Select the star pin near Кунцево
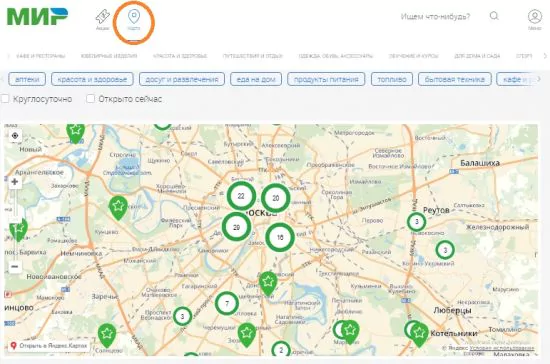The image size is (550, 364). pos(118,208)
